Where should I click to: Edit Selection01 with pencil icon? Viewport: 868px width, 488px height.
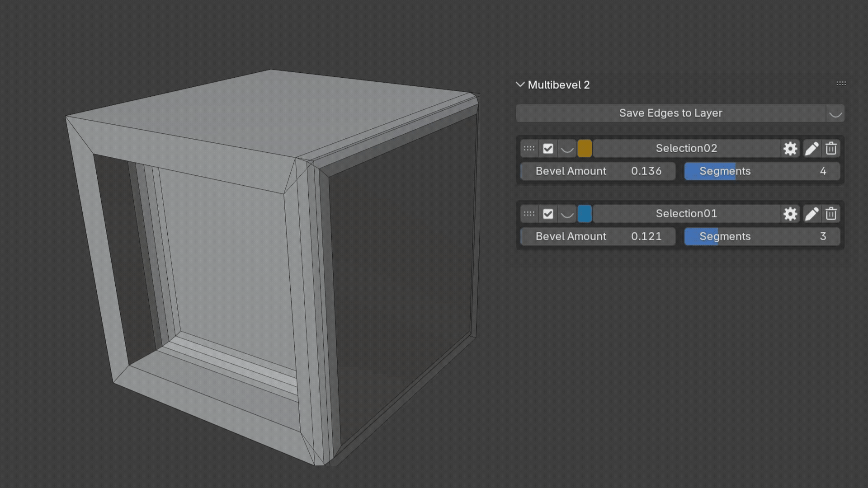point(811,214)
